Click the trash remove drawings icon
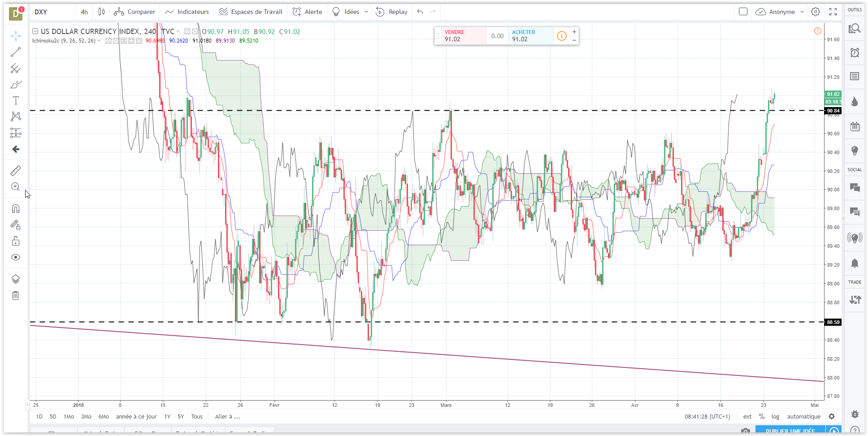 [16, 295]
